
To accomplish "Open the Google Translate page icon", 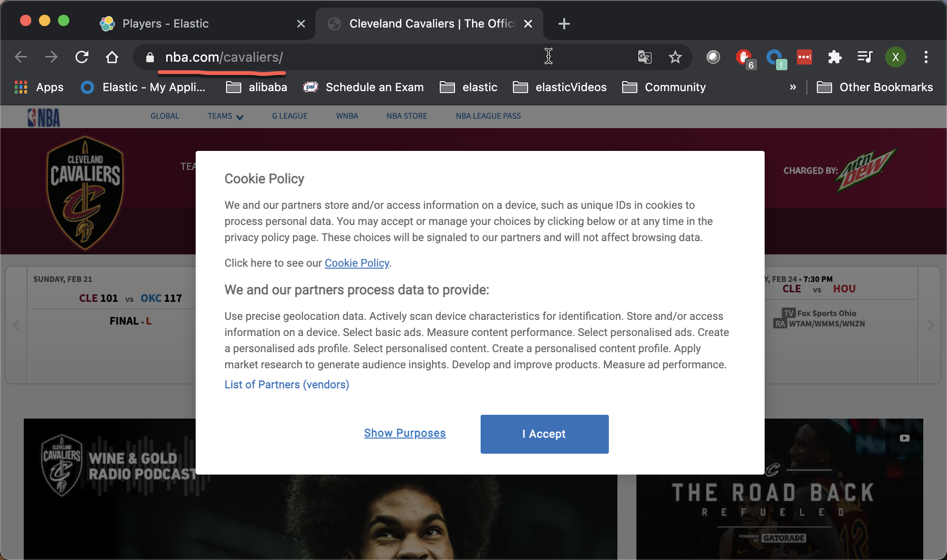I will (x=644, y=57).
